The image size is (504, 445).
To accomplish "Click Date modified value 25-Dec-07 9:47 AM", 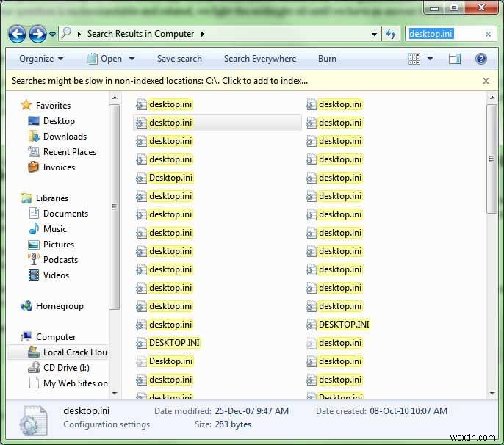I will point(252,411).
